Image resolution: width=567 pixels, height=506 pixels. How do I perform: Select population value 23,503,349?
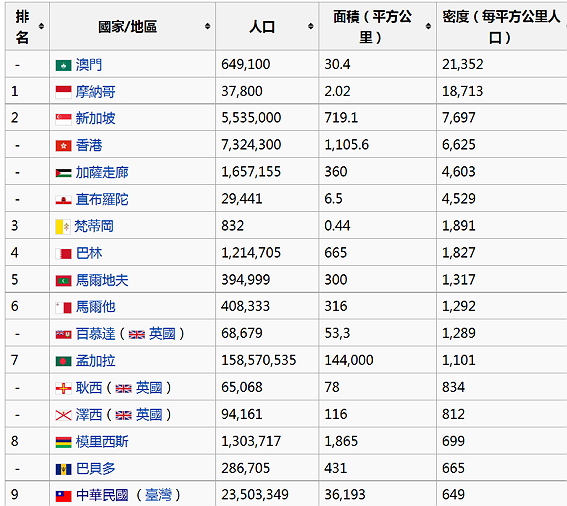[x=255, y=495]
